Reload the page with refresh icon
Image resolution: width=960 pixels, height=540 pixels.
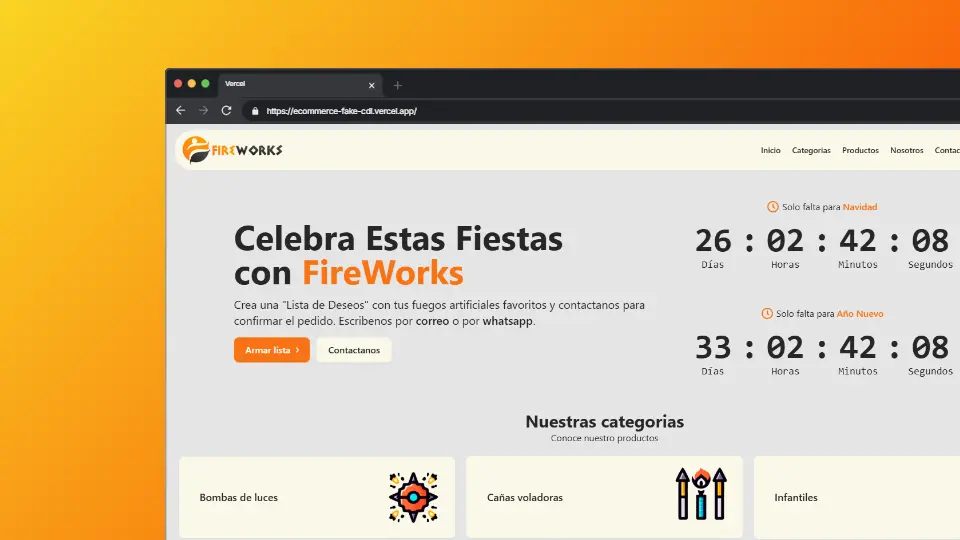click(227, 110)
